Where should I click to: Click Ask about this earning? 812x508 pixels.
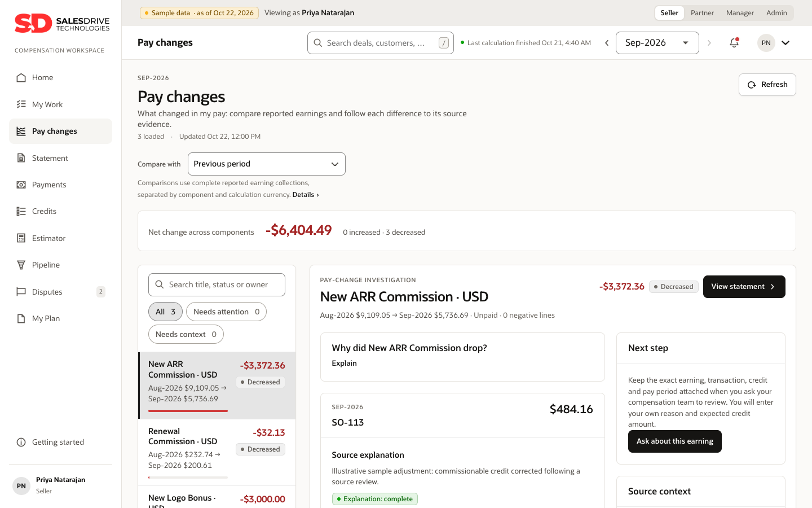click(x=675, y=441)
